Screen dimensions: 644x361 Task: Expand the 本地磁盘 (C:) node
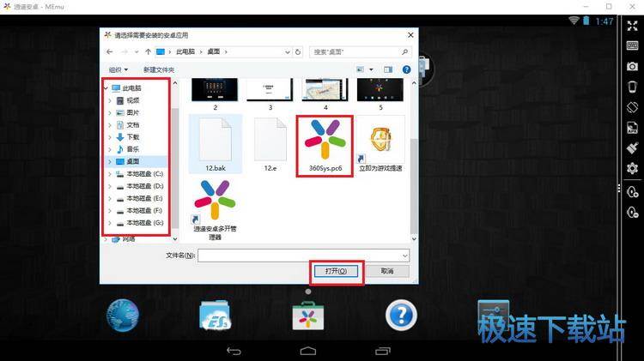coord(110,174)
